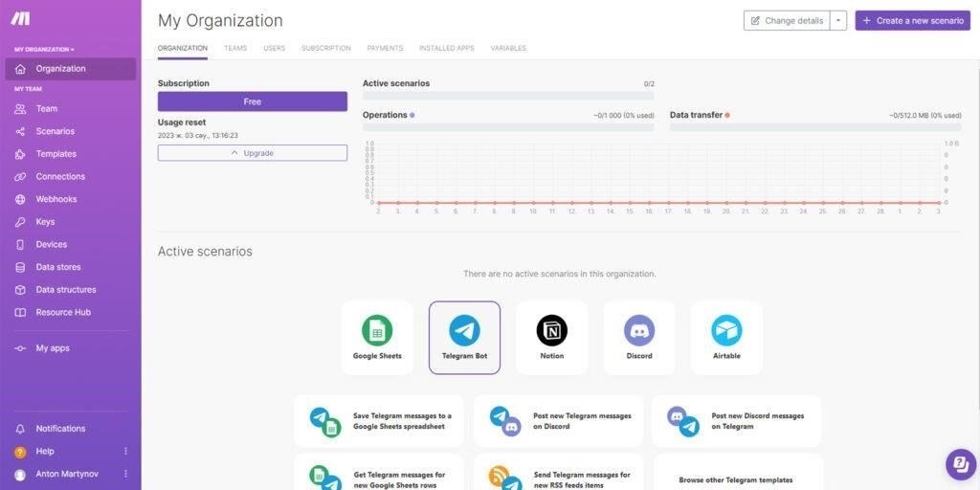Select the Google Sheets app card
Viewport: 980px width, 490px height.
(377, 338)
